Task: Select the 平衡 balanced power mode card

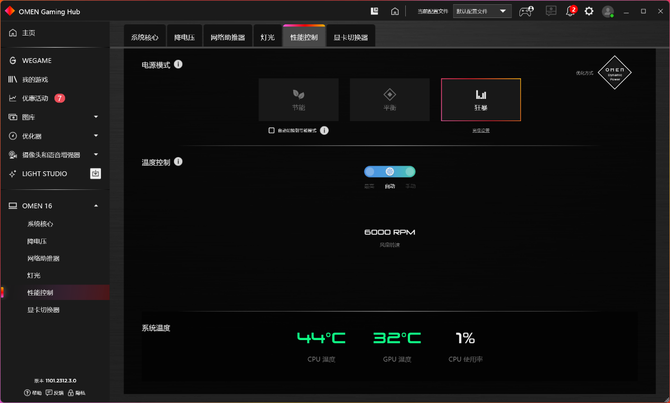Action: [x=390, y=100]
